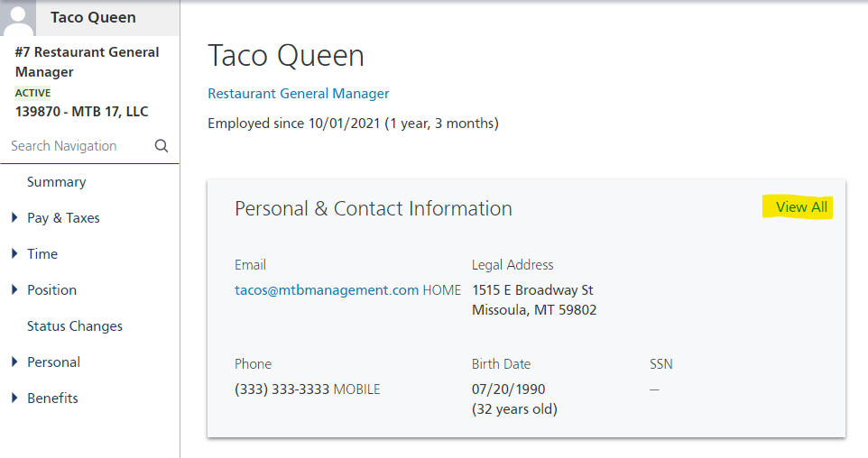
Task: Select Position in the sidebar
Action: 51,290
